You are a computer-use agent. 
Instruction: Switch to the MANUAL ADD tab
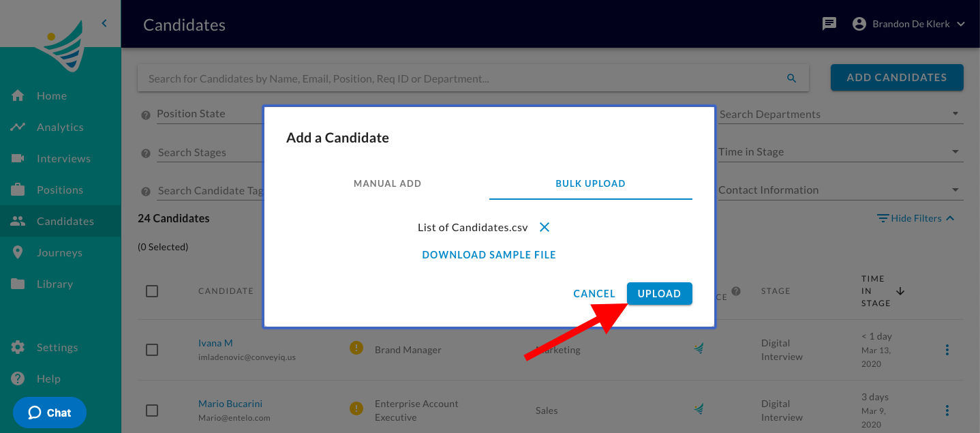tap(387, 183)
